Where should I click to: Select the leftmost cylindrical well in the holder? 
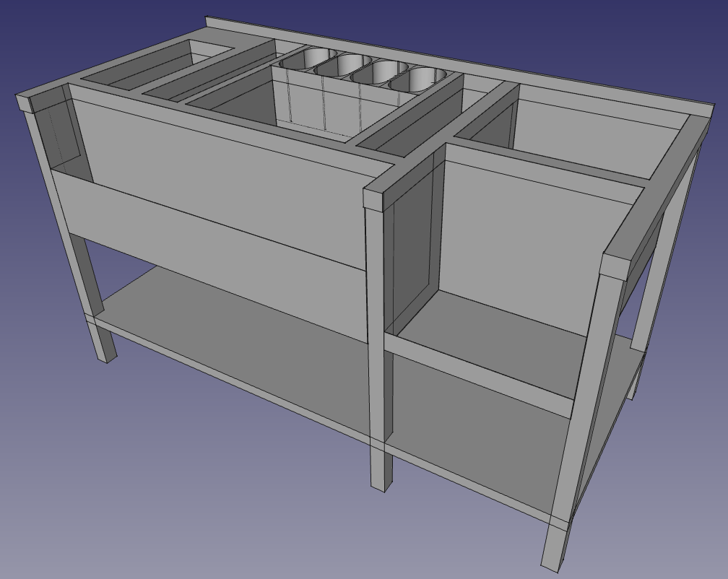tap(309, 59)
